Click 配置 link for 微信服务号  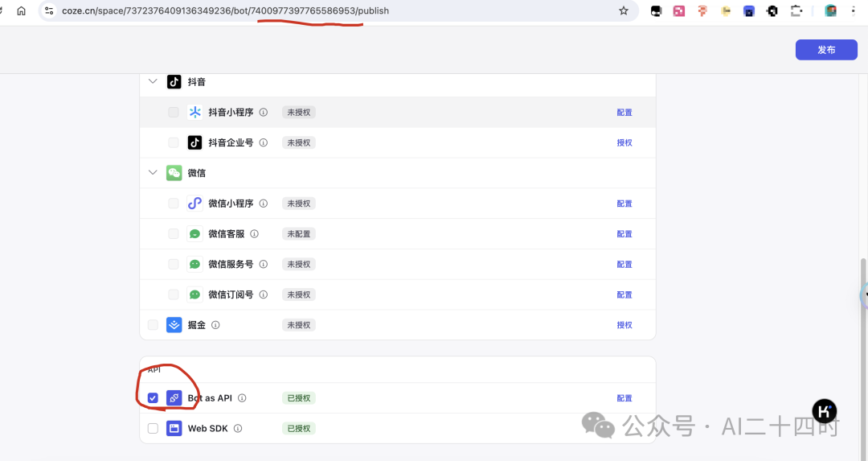624,265
